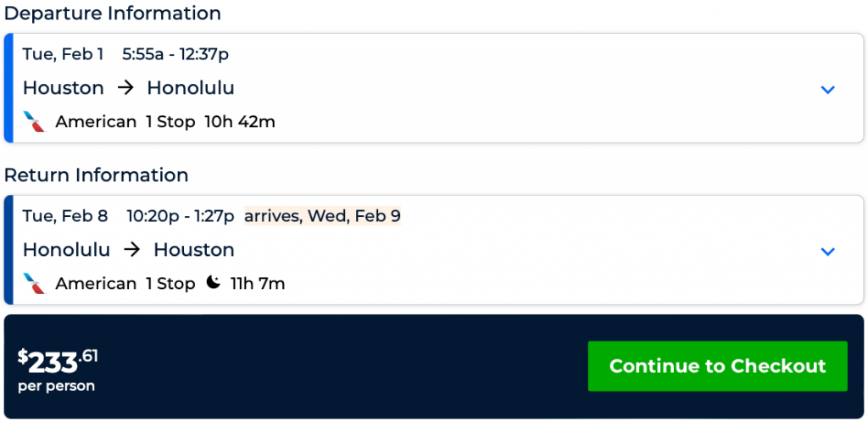
Task: Click the 10h 42m flight duration
Action: click(240, 122)
